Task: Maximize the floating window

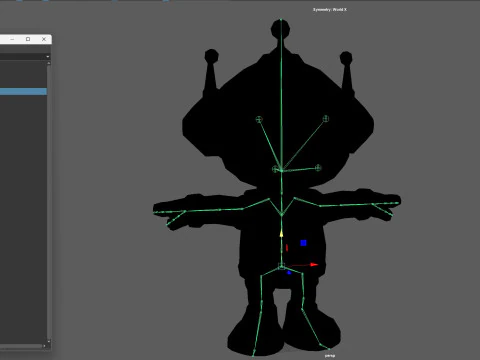Action: (x=28, y=39)
